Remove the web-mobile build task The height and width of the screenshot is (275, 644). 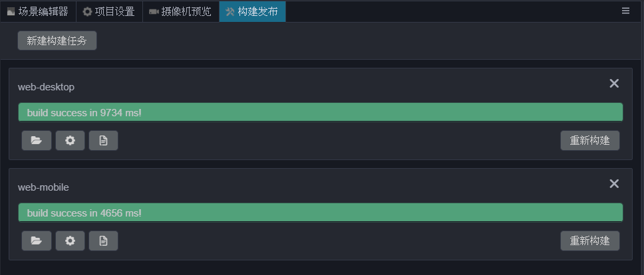pos(614,183)
